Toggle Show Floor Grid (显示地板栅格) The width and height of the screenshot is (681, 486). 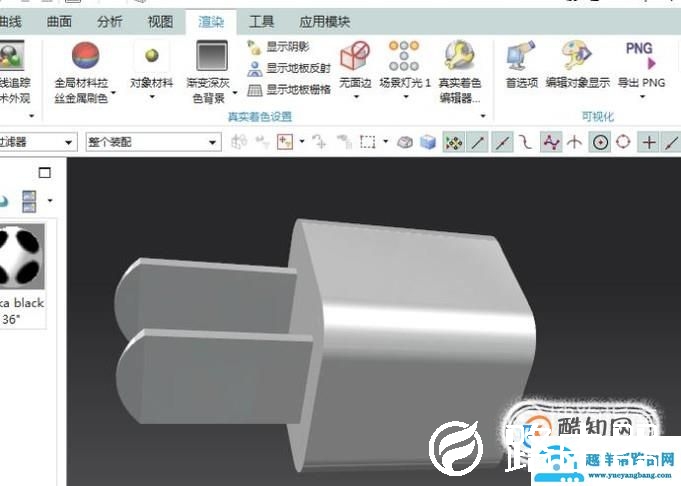289,90
